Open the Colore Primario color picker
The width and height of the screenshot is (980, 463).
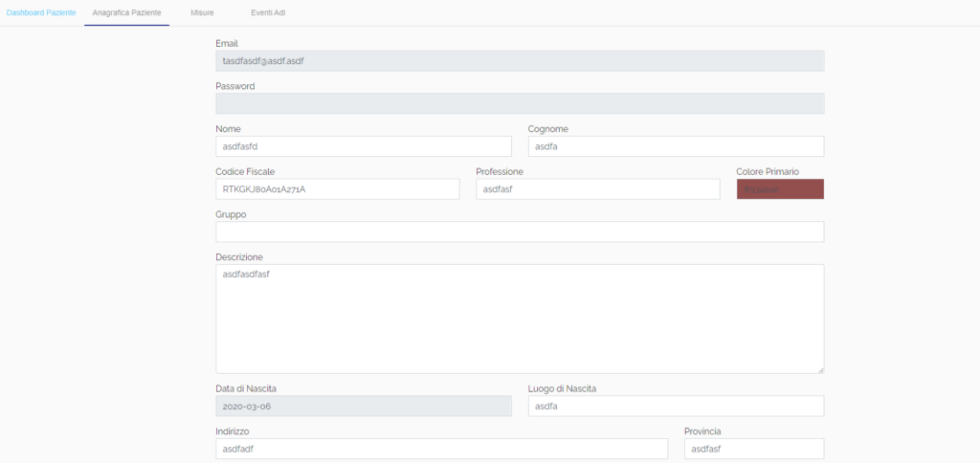780,189
